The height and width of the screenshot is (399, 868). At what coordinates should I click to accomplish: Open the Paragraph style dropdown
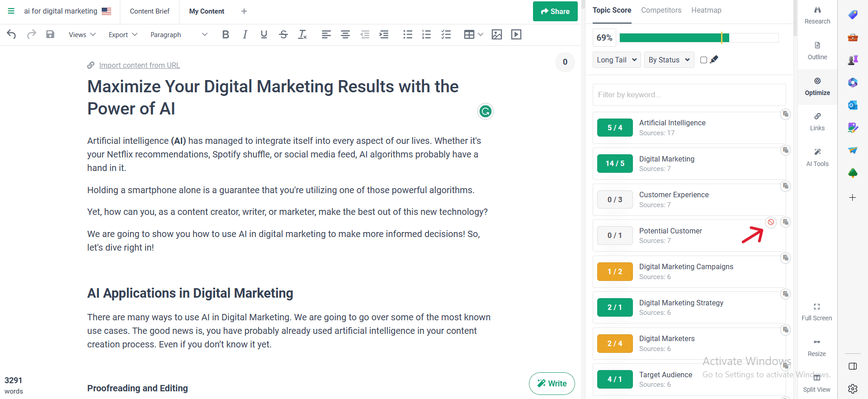click(x=179, y=34)
